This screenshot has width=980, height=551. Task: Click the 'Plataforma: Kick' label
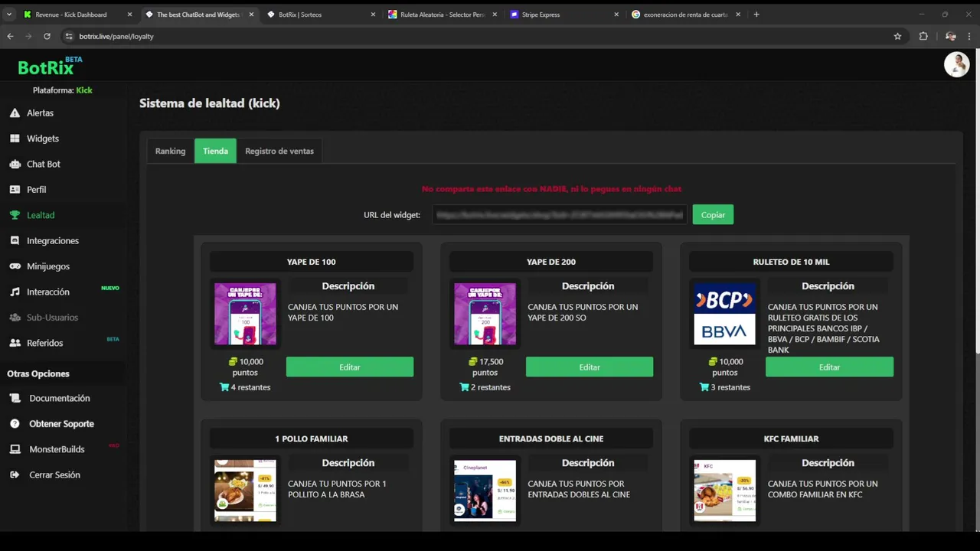point(62,90)
